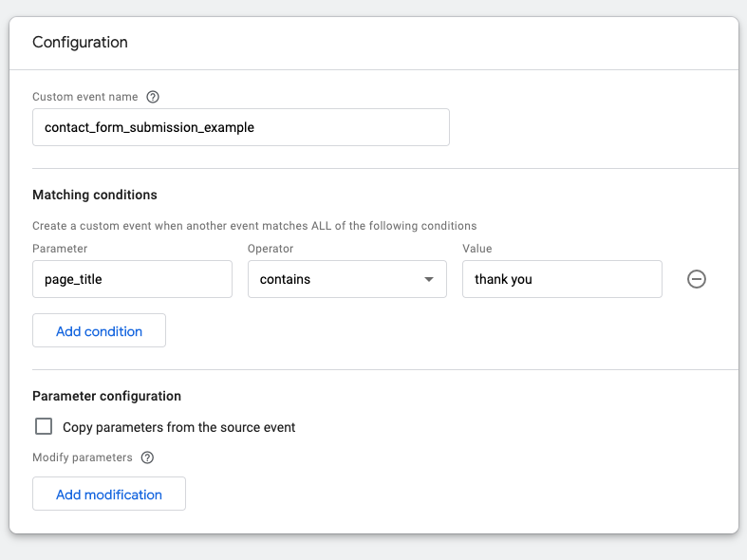Remove the page_title condition with minus icon
The width and height of the screenshot is (747, 560).
697,279
